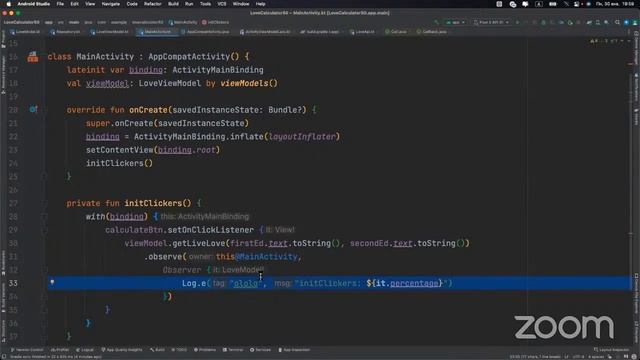640x360 pixels.
Task: Collapse the with(binding) block fold marker
Action: (44, 216)
